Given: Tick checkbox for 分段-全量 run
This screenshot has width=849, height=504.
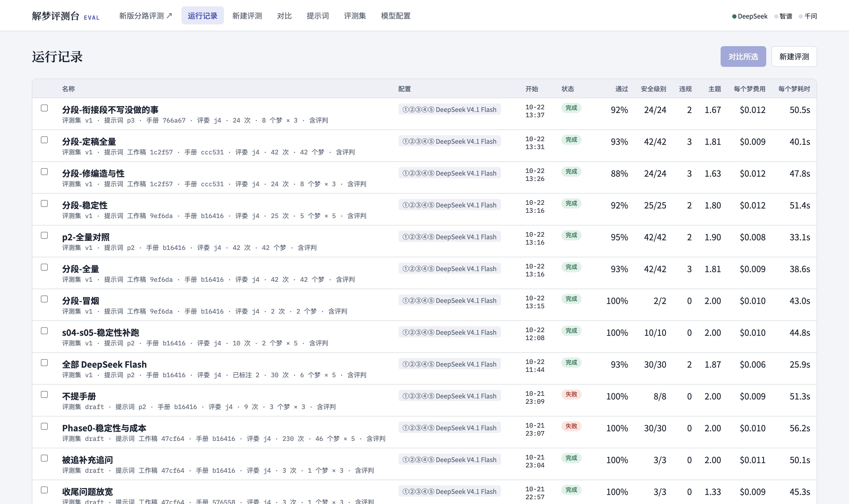Looking at the screenshot, I should 44,267.
